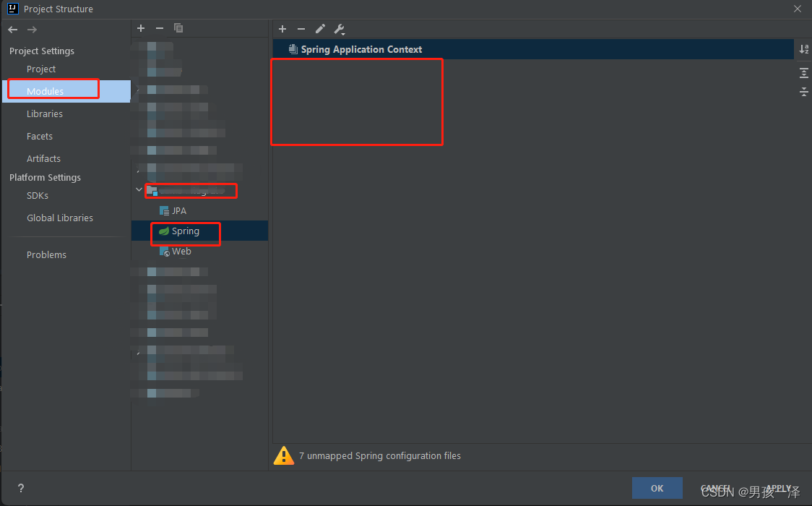Open Global Libraries settings

click(59, 218)
